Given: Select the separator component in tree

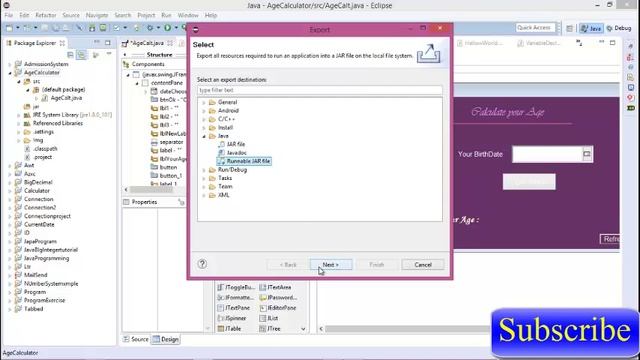Looking at the screenshot, I should [167, 142].
